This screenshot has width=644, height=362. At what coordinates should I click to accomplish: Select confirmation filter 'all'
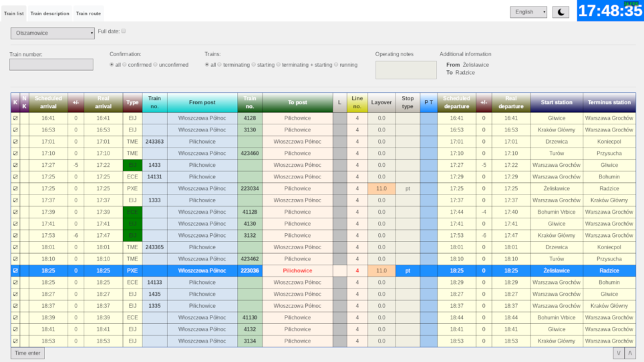point(111,64)
